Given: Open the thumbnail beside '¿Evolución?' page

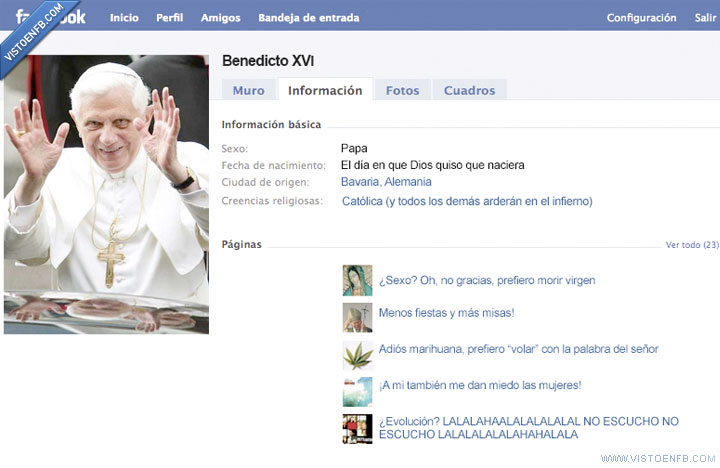Looking at the screenshot, I should click(x=357, y=429).
